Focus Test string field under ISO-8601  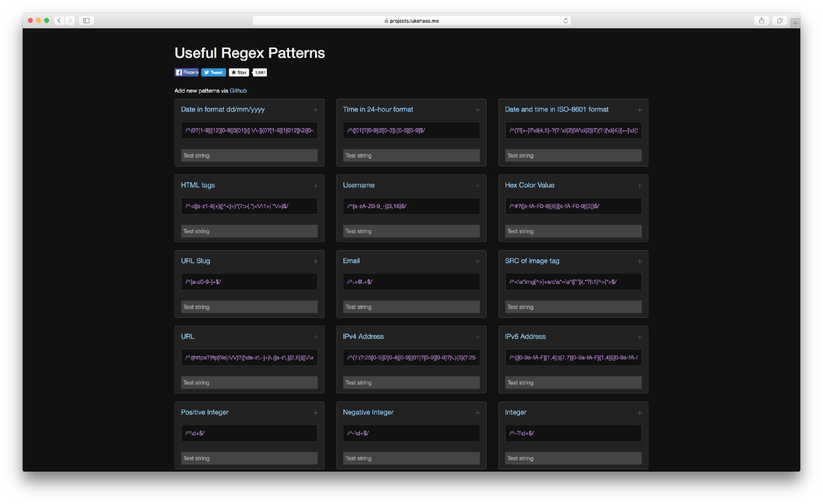[x=573, y=155]
